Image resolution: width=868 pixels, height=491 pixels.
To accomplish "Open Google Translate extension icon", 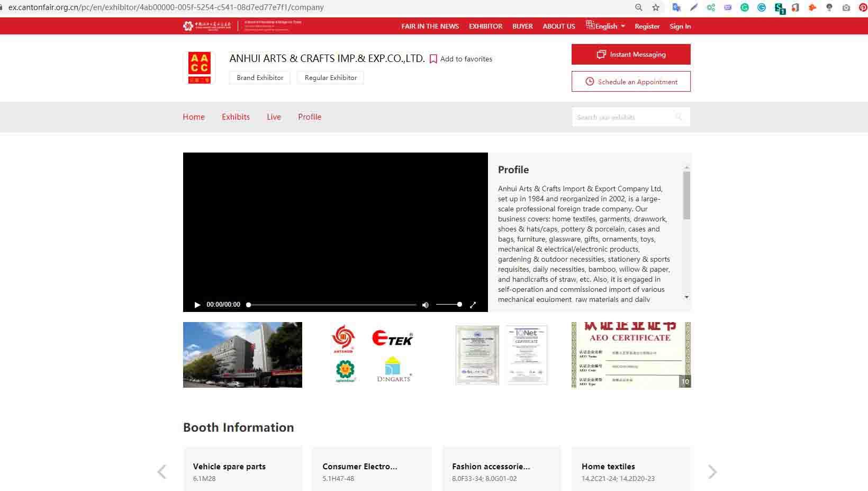I will (676, 7).
